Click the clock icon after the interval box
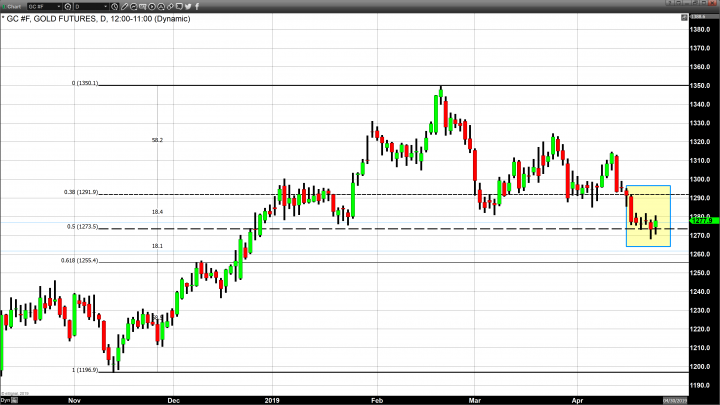 coord(114,6)
